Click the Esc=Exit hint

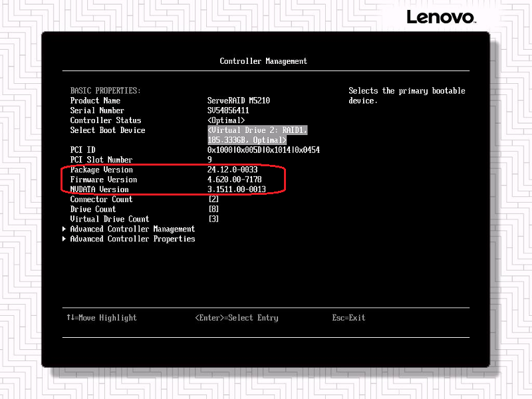[x=348, y=318]
